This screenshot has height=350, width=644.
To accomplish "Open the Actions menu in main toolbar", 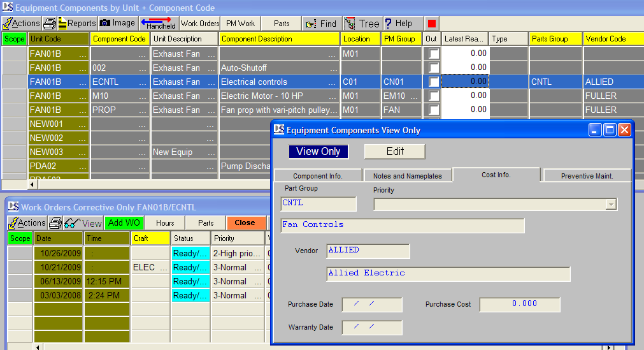I will tap(22, 24).
